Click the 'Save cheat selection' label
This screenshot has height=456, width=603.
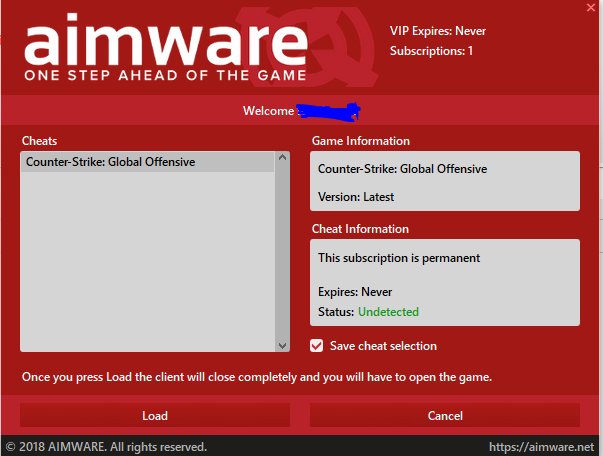383,346
